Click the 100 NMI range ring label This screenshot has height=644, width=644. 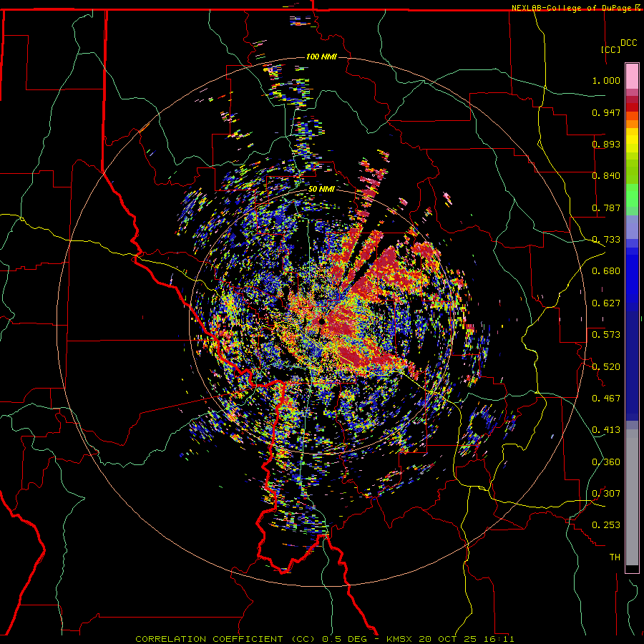click(321, 57)
